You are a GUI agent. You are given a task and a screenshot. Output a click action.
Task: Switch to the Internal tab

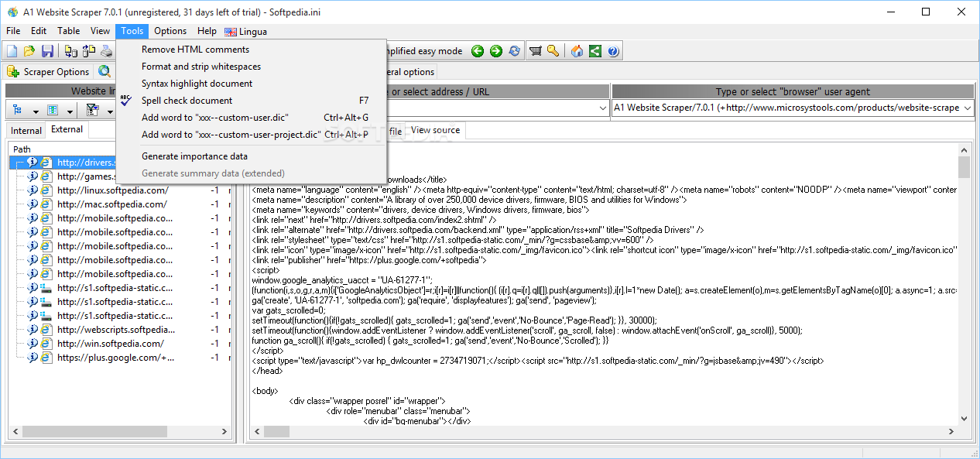click(26, 131)
